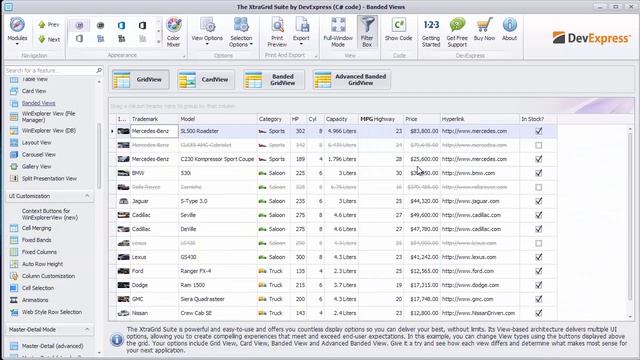
Task: Click the search magnifier in feature search
Action: click(x=99, y=70)
